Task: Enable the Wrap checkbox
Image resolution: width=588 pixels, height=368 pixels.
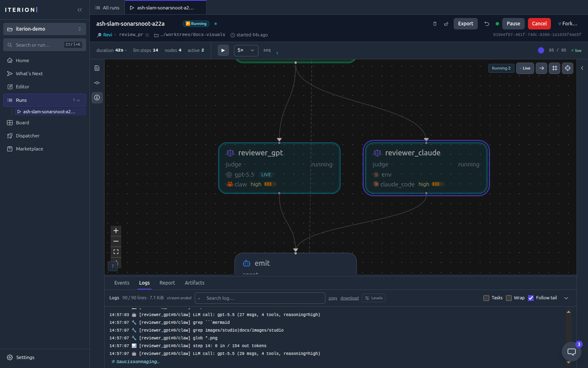Action: click(509, 298)
